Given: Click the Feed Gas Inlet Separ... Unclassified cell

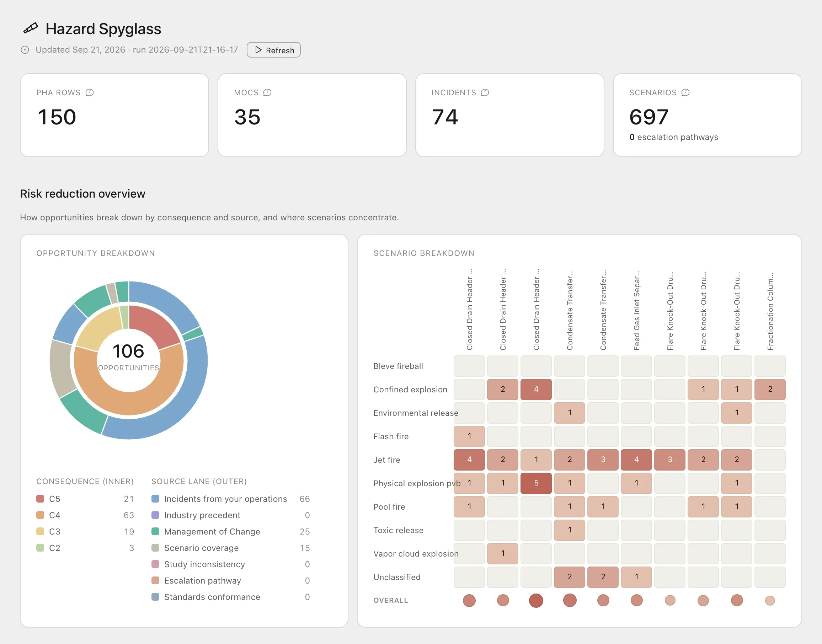Looking at the screenshot, I should point(636,577).
